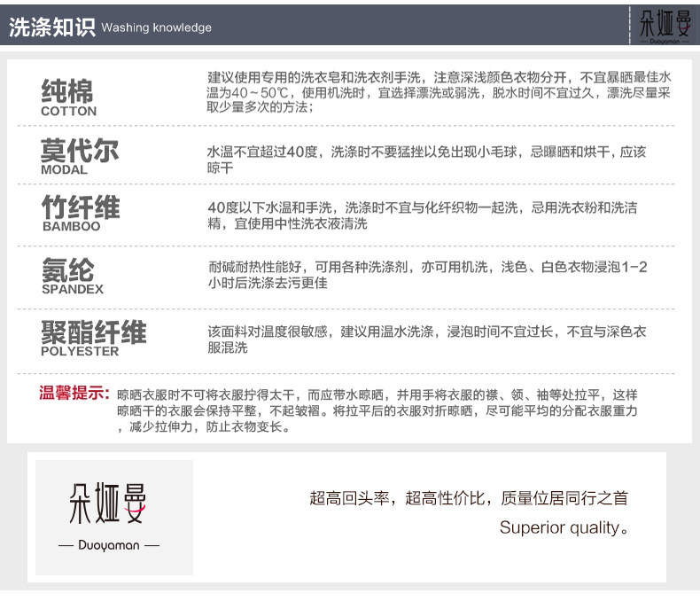
Task: Click the modal care text starting 水温不宜超过40度
Action: (x=426, y=160)
